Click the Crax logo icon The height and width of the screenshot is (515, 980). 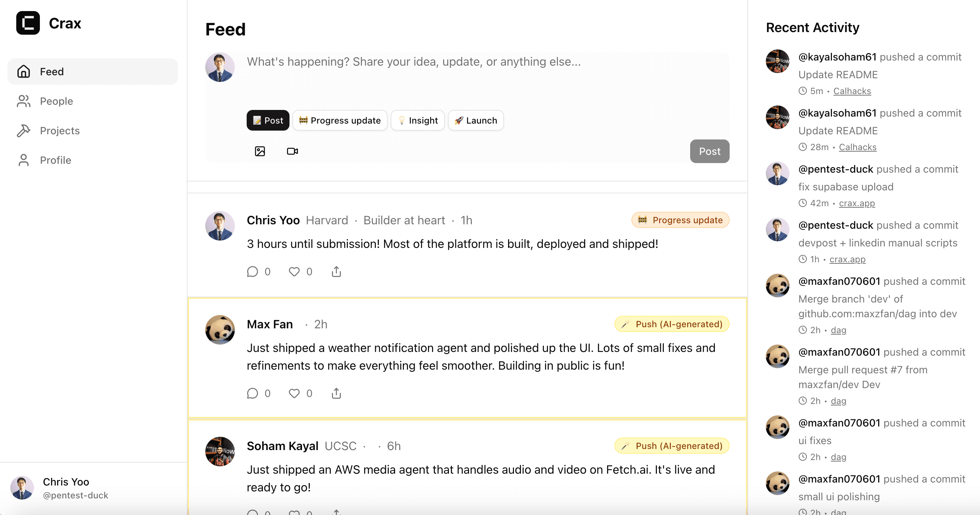(x=28, y=23)
